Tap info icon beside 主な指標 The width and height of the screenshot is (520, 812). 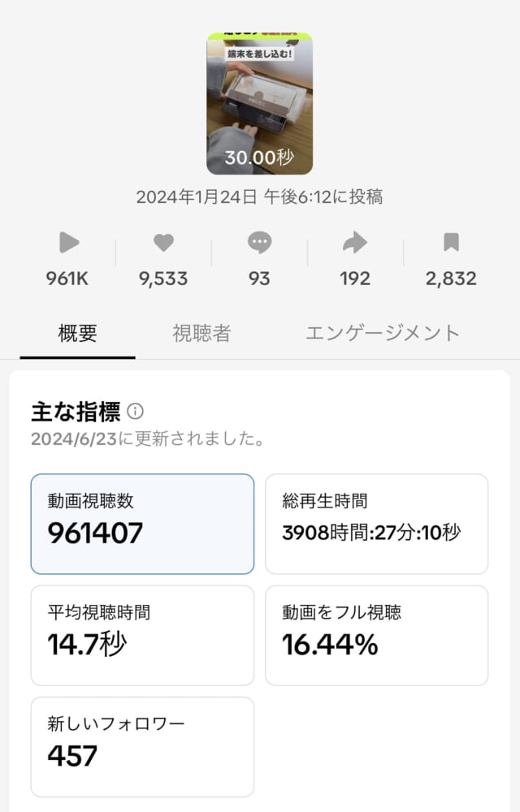coord(136,412)
